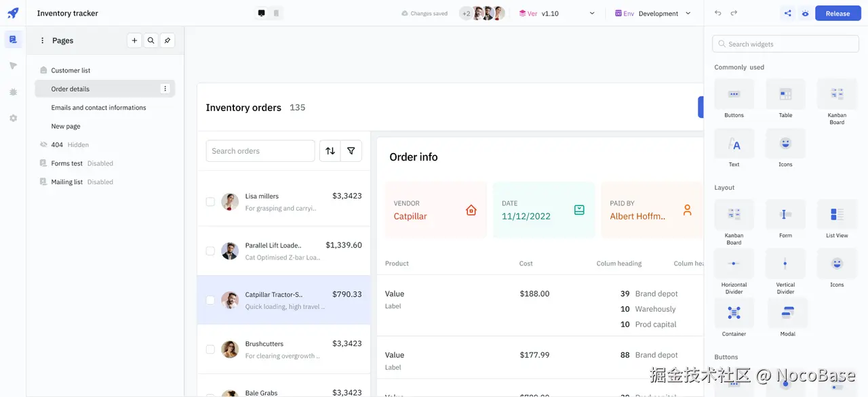This screenshot has width=868, height=397.
Task: Open the disabled Forms test page
Action: pyautogui.click(x=105, y=163)
